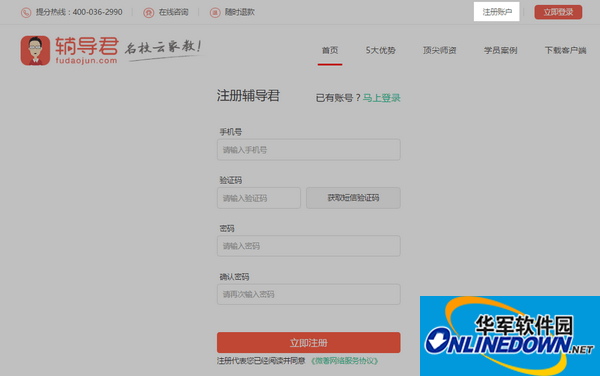Focus the 验证码 input field
The image size is (600, 376).
[x=259, y=198]
